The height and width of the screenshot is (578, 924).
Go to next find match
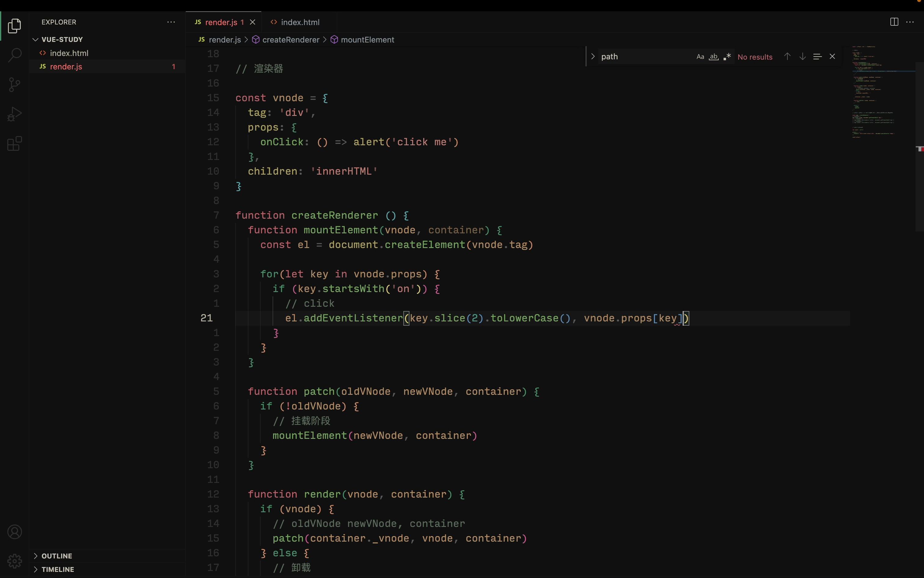(802, 57)
